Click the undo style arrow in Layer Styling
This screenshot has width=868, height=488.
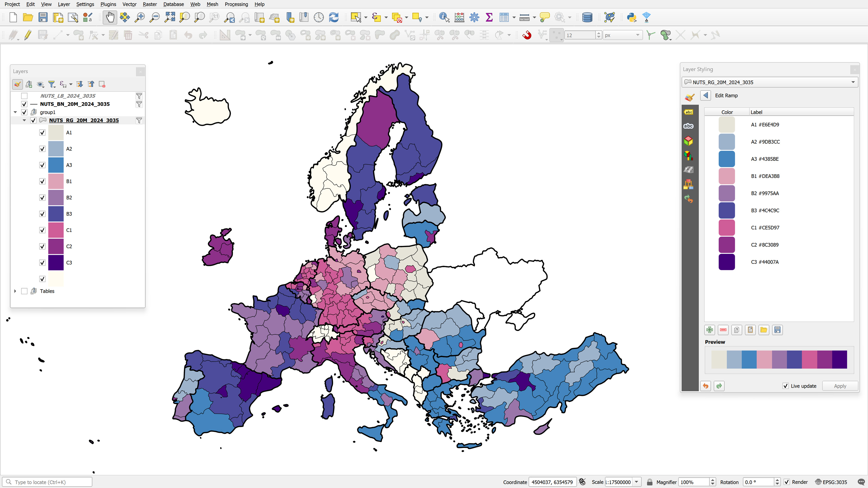point(706,386)
